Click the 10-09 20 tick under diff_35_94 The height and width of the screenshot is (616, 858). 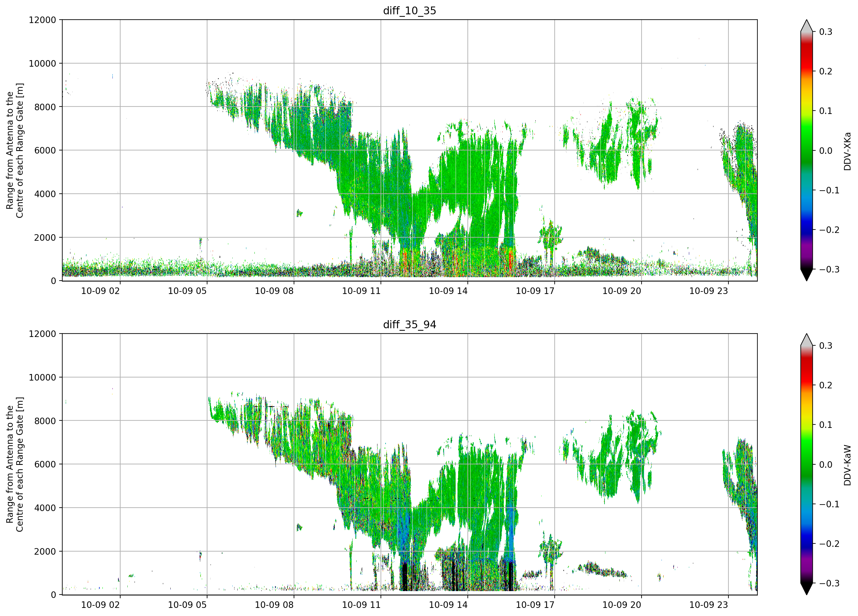(x=622, y=605)
